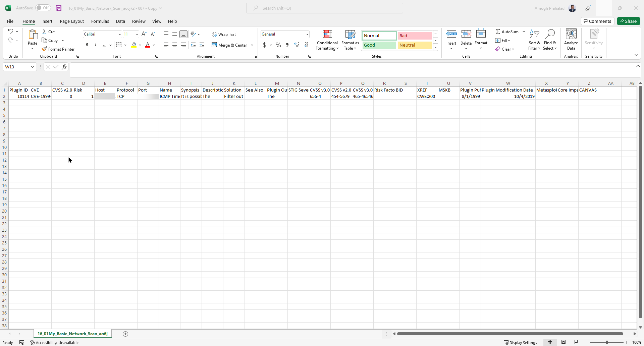Open the Comments pane button
This screenshot has height=346, width=644.
(x=597, y=21)
